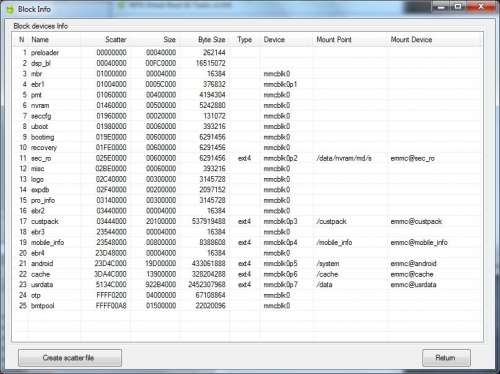Click mount device emmc@android
The image size is (500, 374).
(413, 264)
